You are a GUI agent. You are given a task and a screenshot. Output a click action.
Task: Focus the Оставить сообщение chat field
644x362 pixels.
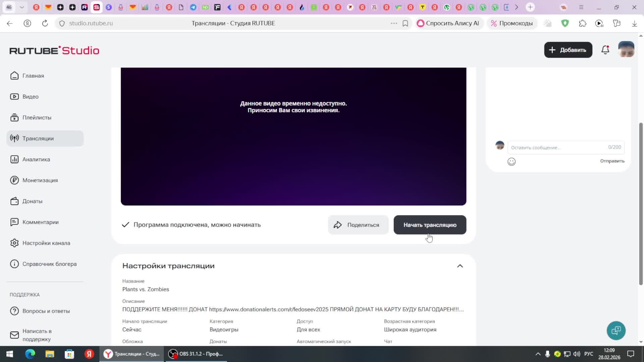pos(557,147)
